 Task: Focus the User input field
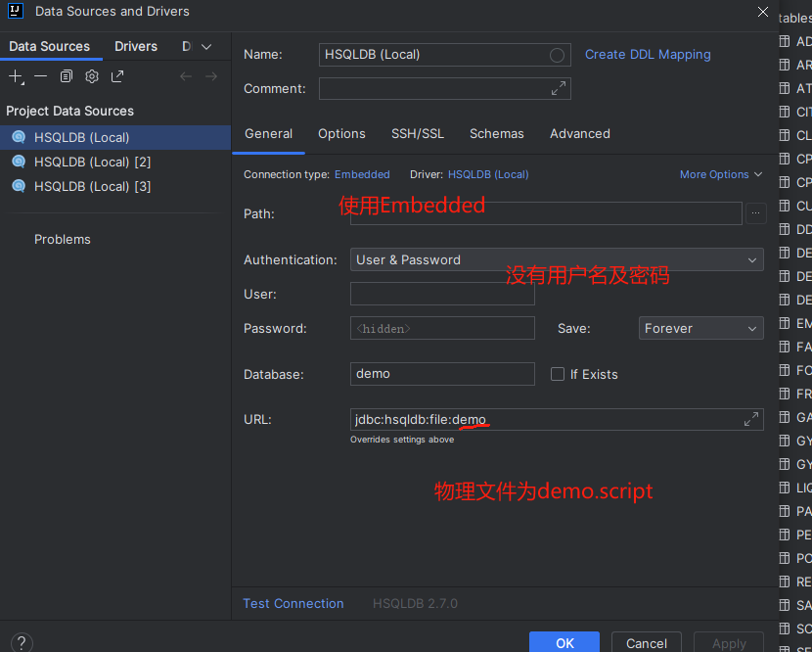pyautogui.click(x=442, y=294)
